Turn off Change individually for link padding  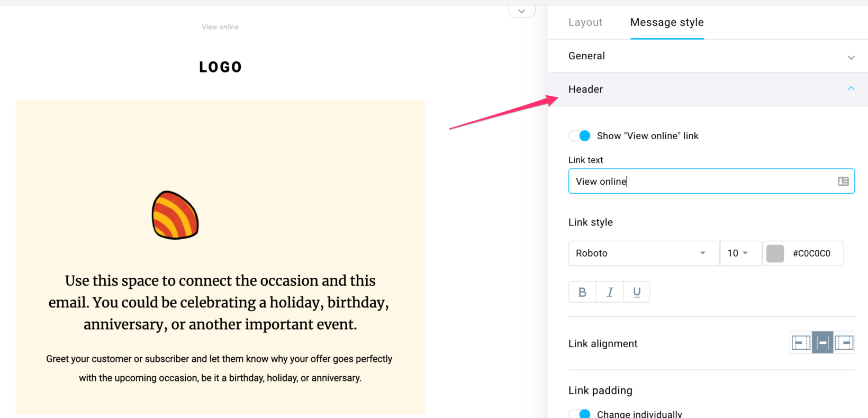[580, 413]
